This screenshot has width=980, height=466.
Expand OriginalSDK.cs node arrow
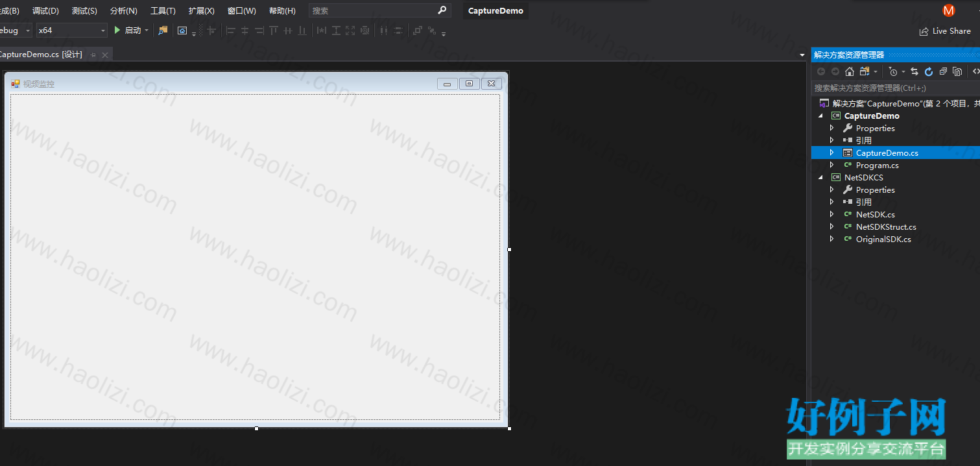click(832, 239)
